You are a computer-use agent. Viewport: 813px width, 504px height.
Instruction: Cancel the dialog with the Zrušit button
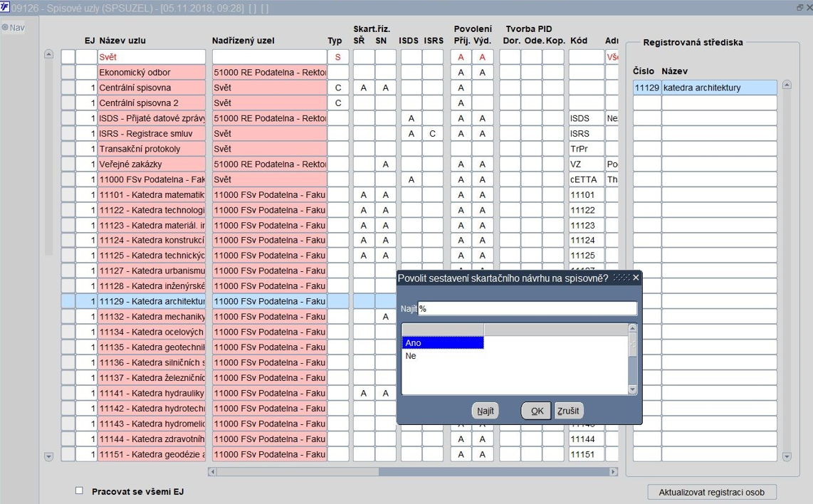pyautogui.click(x=568, y=411)
